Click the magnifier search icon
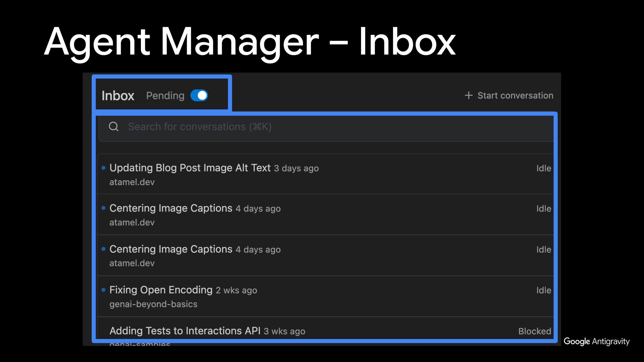Image resolution: width=644 pixels, height=362 pixels. pyautogui.click(x=114, y=127)
